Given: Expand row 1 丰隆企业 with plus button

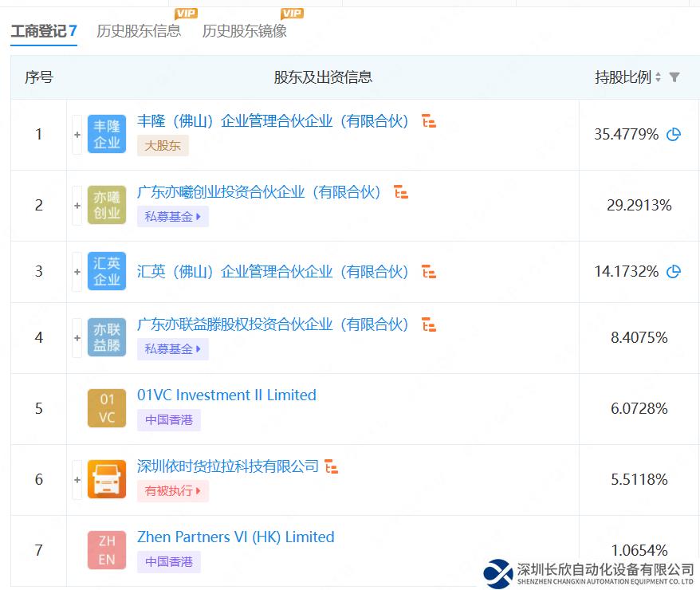Looking at the screenshot, I should point(77,135).
